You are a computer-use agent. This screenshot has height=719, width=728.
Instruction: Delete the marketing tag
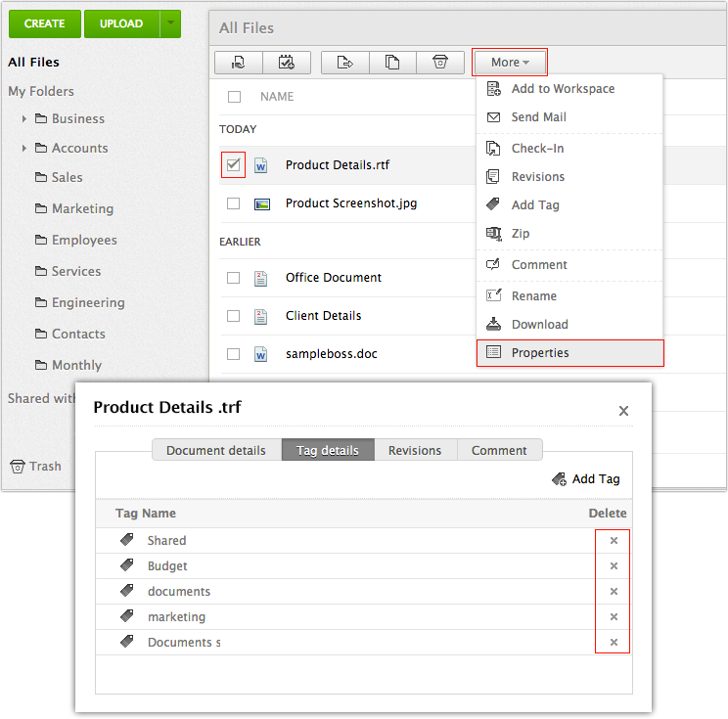(614, 617)
